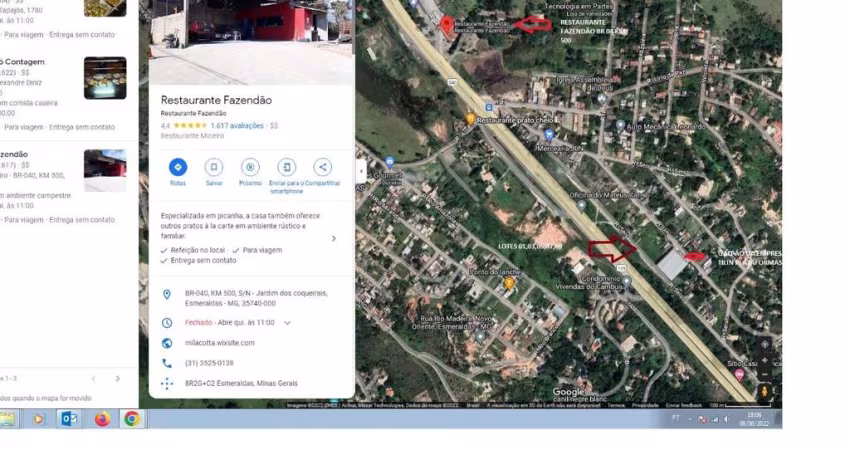The height and width of the screenshot is (450, 850).
Task: Click the Próximo nearby search icon
Action: click(x=250, y=167)
